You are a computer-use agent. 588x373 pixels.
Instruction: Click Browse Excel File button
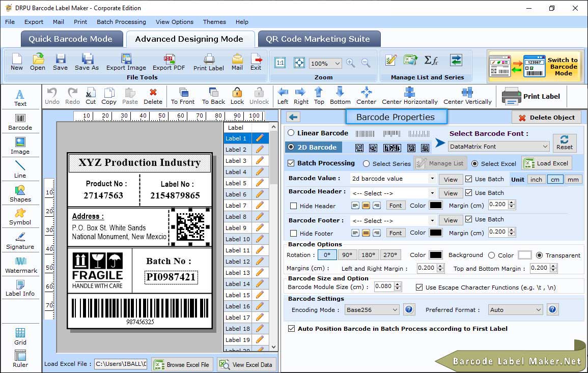[x=182, y=365]
